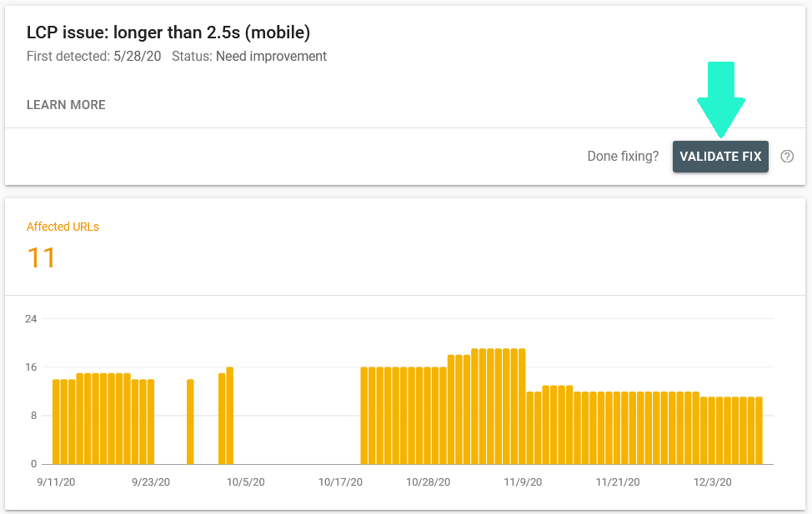Open the help question mark icon
Viewport: 812px width, 514px height.
[x=788, y=156]
